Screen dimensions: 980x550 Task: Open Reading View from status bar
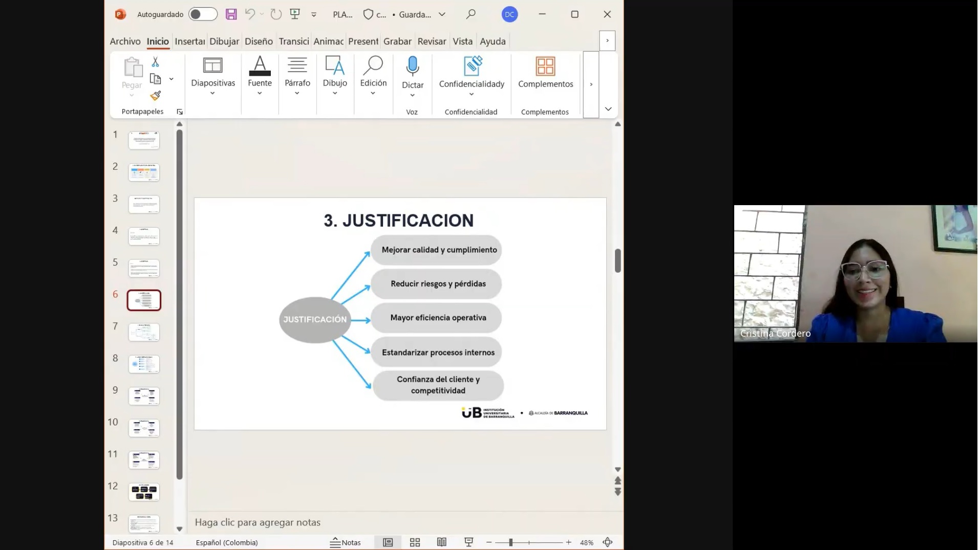coord(441,542)
